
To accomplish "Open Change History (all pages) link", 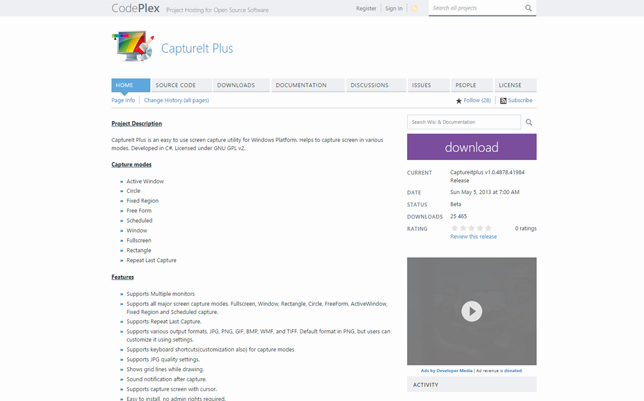I will [x=176, y=100].
